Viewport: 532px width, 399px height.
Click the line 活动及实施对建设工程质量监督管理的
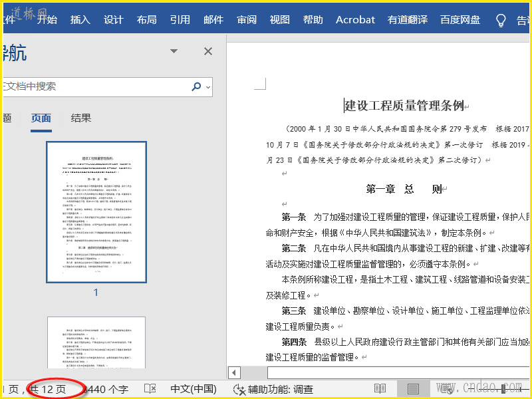[368, 264]
